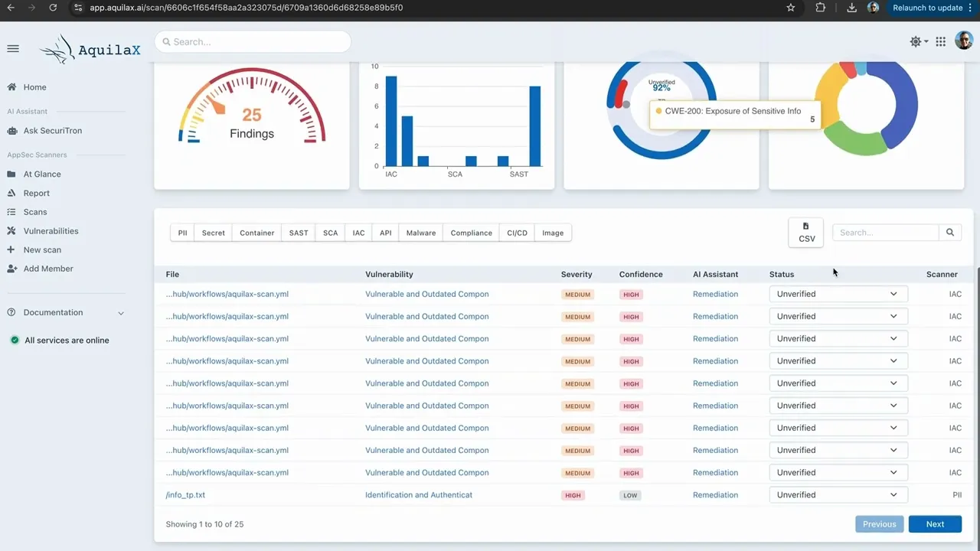This screenshot has height=551, width=980.
Task: Open Status dropdown for /info_tp.txt row
Action: pyautogui.click(x=838, y=495)
